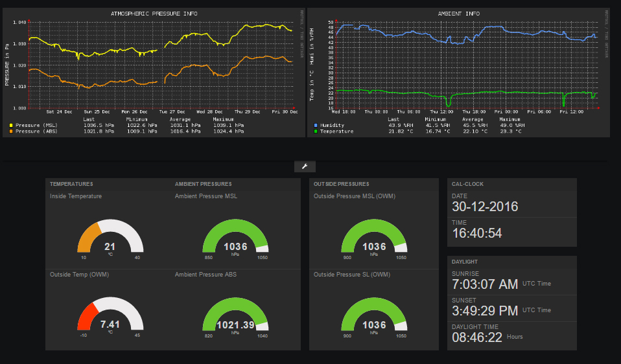This screenshot has width=621, height=364.
Task: Click the DATE field label
Action: [x=460, y=196]
